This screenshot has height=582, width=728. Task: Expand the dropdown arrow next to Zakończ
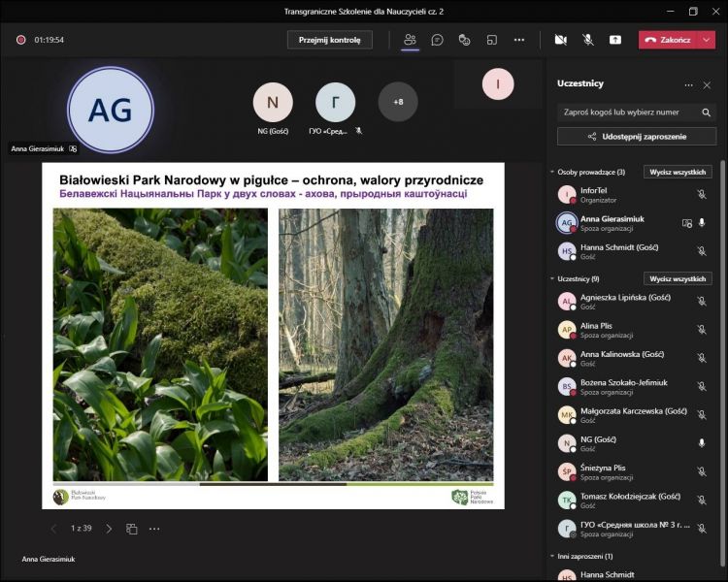[707, 40]
